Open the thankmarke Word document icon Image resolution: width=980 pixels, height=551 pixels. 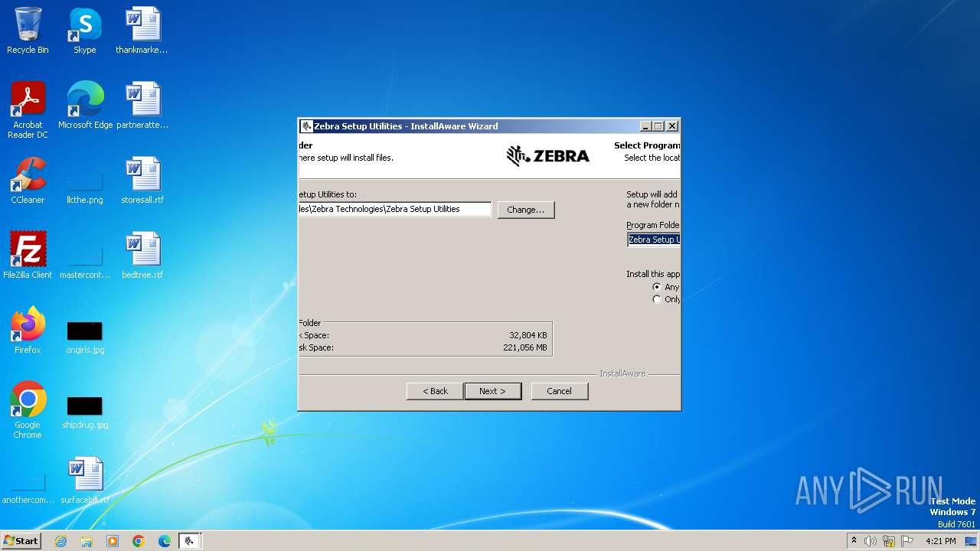click(142, 31)
